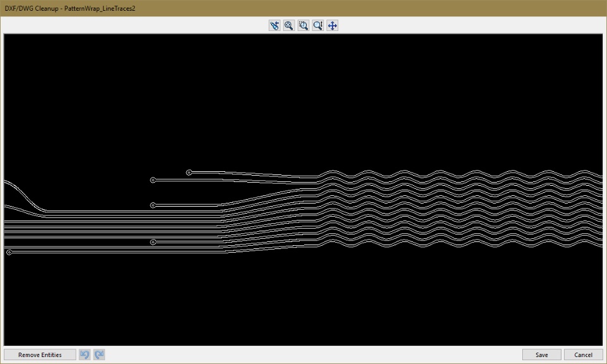Image resolution: width=607 pixels, height=364 pixels.
Task: Click the DXF/DWG Cleanup window title
Action: tap(70, 8)
